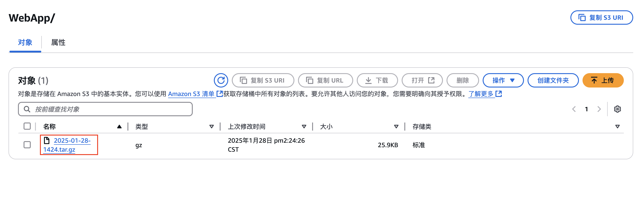Sort by 名称 column arrow
Screen dimensions: 644x197
(119, 127)
